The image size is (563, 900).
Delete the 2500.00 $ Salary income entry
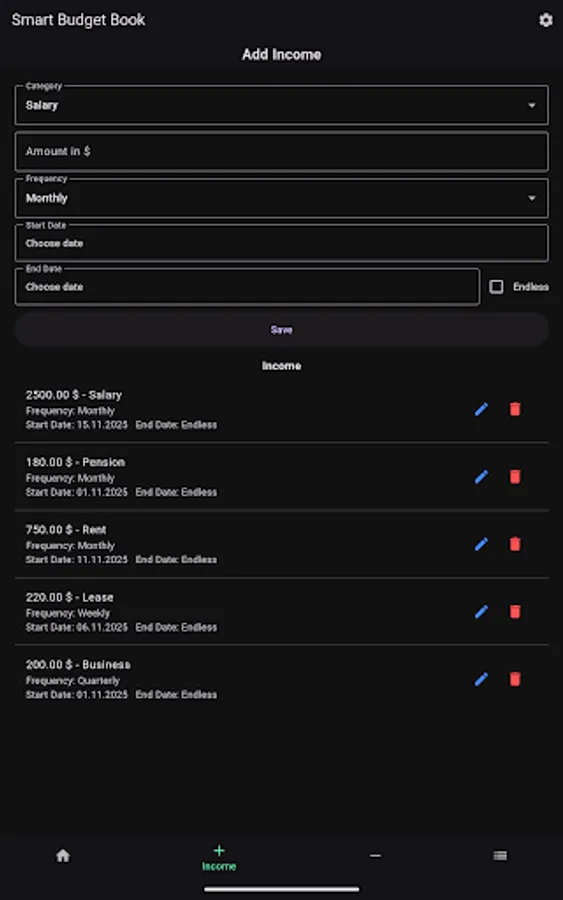tap(515, 409)
